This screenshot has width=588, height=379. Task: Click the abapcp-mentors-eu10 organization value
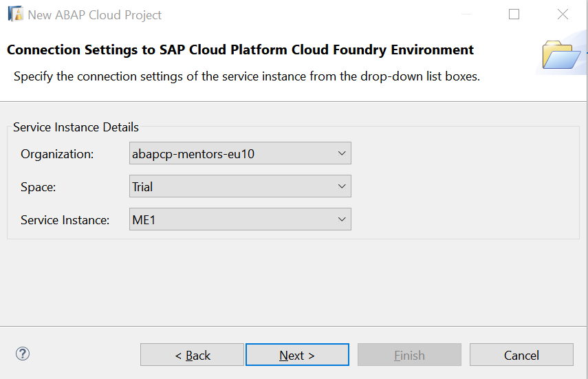click(193, 154)
